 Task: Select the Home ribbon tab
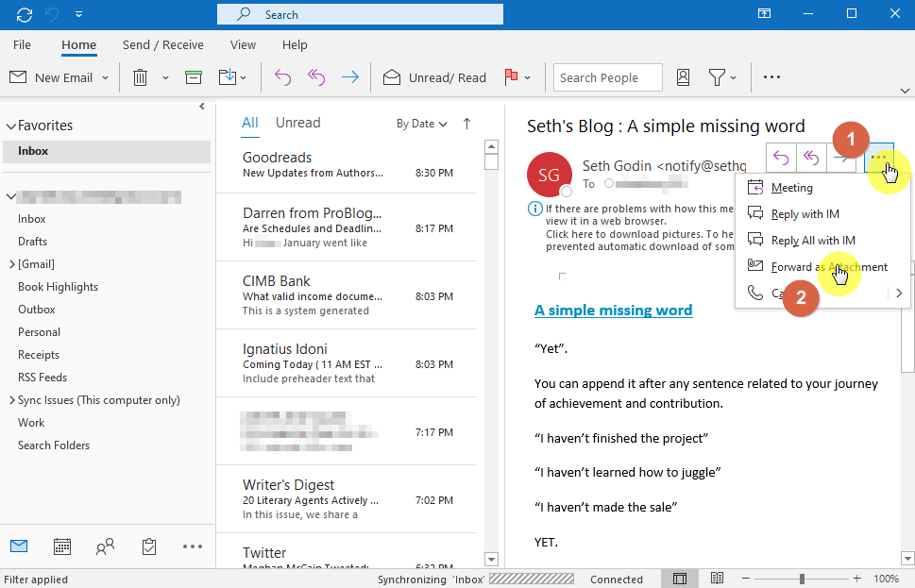(78, 45)
